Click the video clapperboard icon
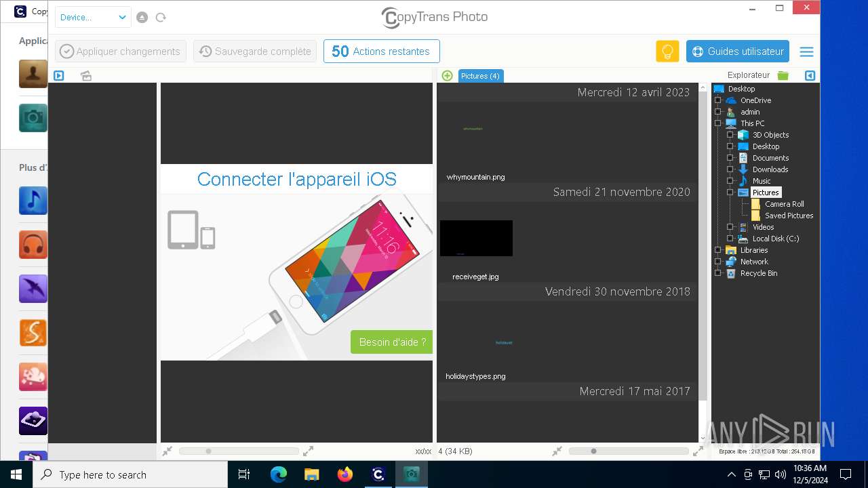 coord(86,76)
